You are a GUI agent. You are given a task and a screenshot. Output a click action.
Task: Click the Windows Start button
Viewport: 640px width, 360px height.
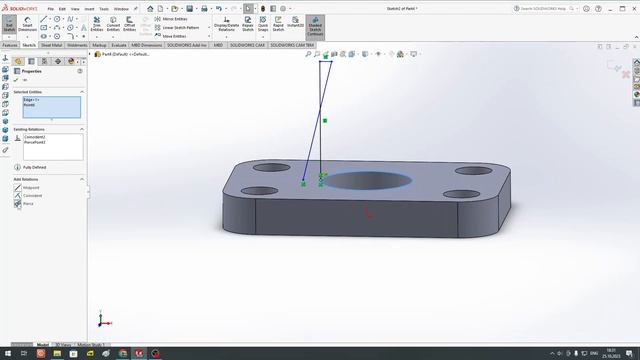[x=8, y=353]
